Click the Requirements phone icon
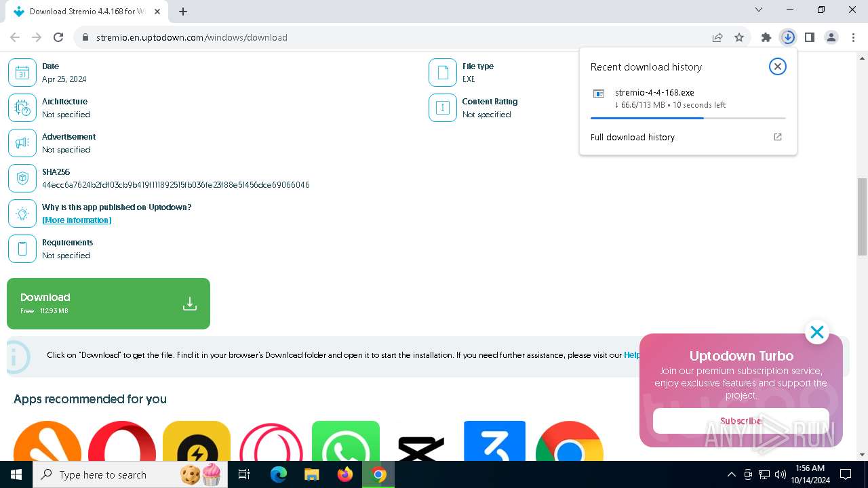The height and width of the screenshot is (488, 868). click(x=22, y=249)
